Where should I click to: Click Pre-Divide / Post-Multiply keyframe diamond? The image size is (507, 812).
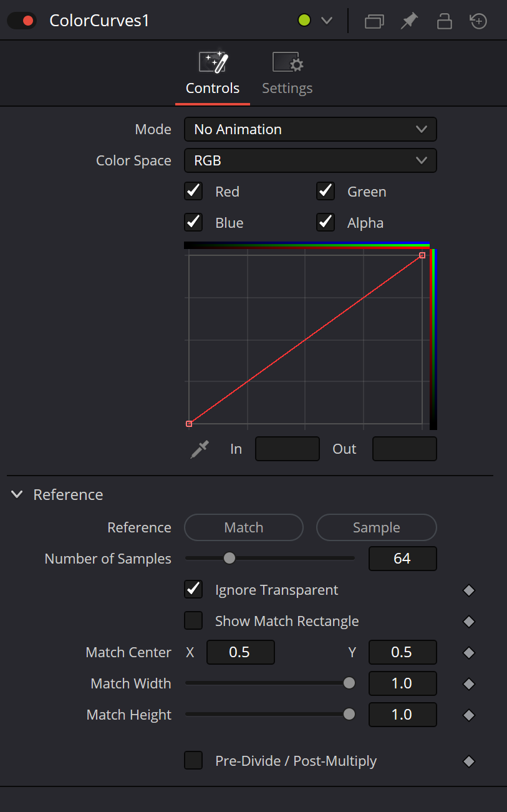(469, 761)
